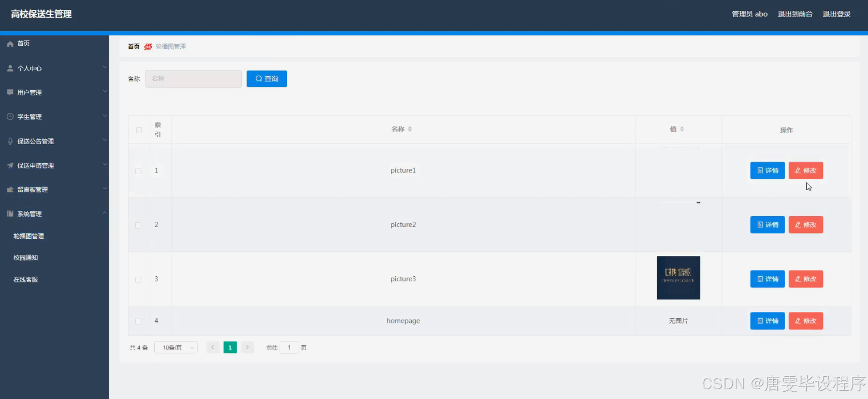Screen dimensions: 868x399
Task: Click the home icon beside 首页 in sidebar
Action: click(x=10, y=44)
